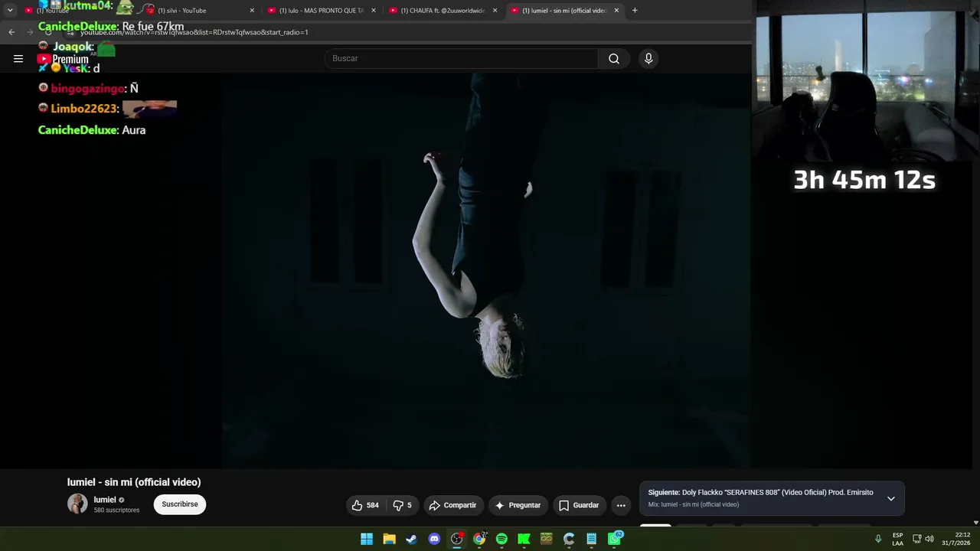980x551 pixels.
Task: Start voice search with the microphone icon
Action: (x=648, y=58)
